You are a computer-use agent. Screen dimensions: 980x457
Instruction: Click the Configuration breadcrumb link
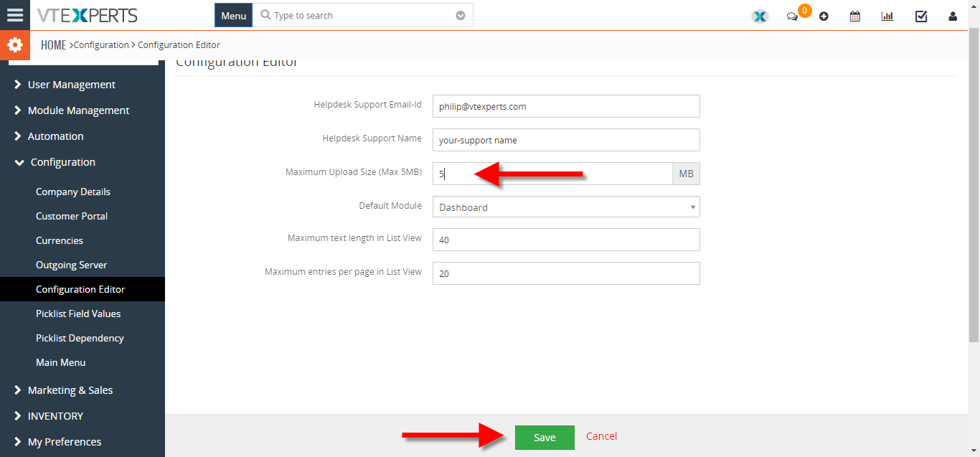pos(101,44)
